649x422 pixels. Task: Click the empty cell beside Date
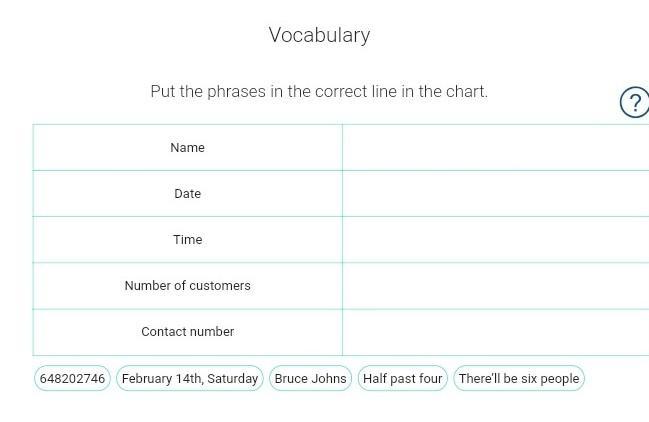496,193
